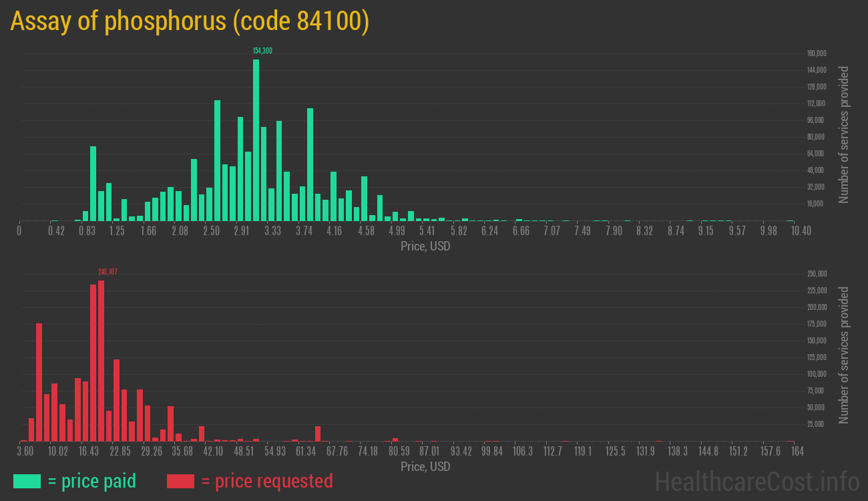
Task: Click the red price requested legend swatch
Action: click(180, 481)
